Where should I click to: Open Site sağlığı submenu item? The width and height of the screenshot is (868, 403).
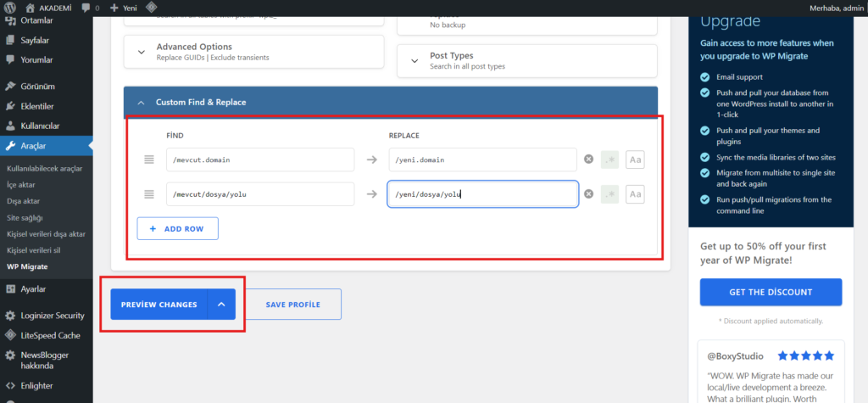click(x=25, y=217)
